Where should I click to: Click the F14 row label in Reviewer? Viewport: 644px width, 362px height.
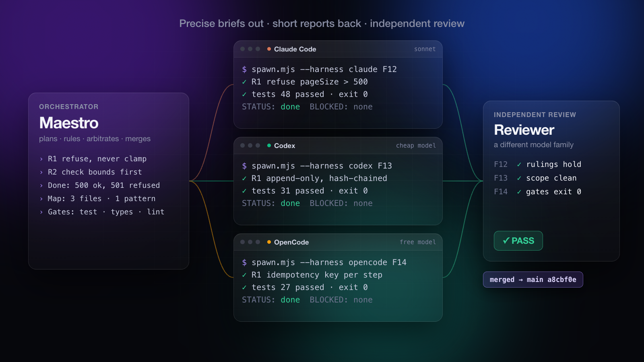(501, 192)
